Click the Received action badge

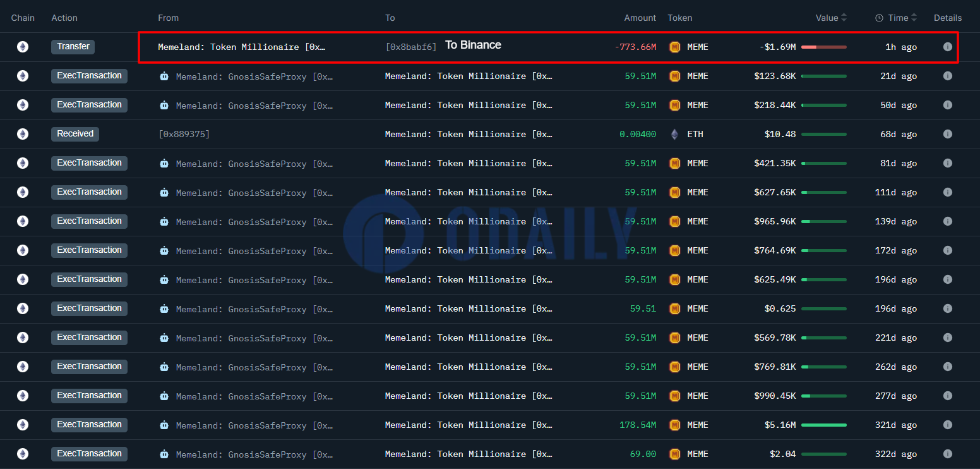(75, 134)
